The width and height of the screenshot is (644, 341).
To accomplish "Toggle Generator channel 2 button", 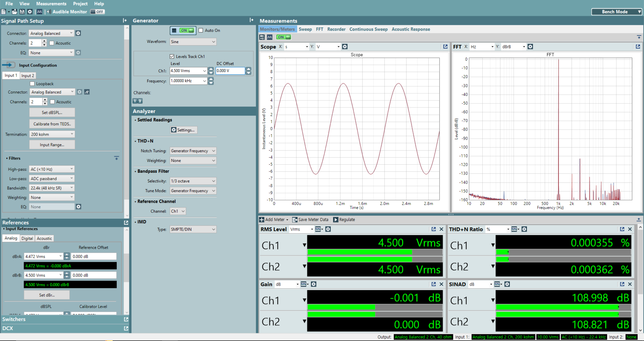I will pos(140,101).
